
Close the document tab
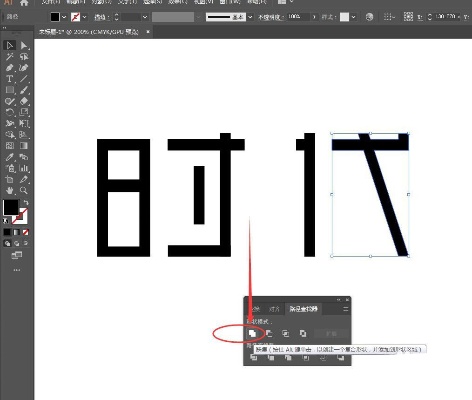148,32
